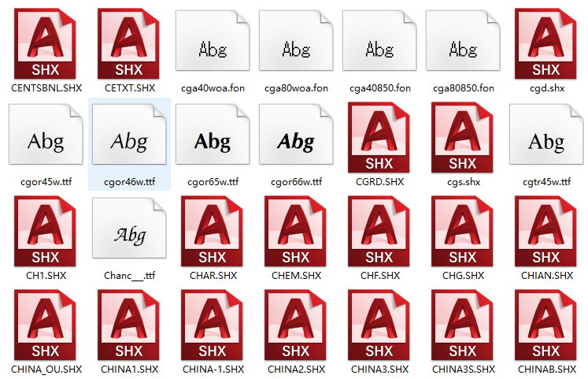Click the file name text "CETXT.SHX"
This screenshot has width=588, height=379.
coord(130,88)
